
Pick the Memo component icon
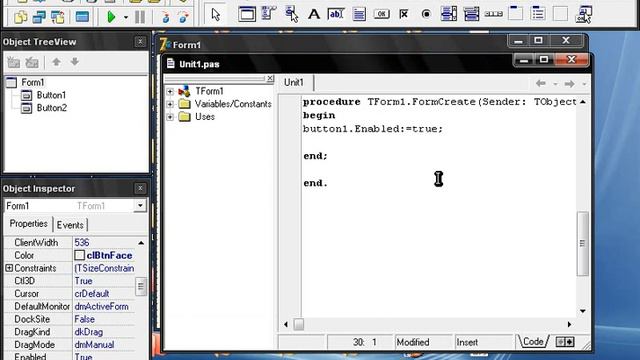(x=359, y=14)
